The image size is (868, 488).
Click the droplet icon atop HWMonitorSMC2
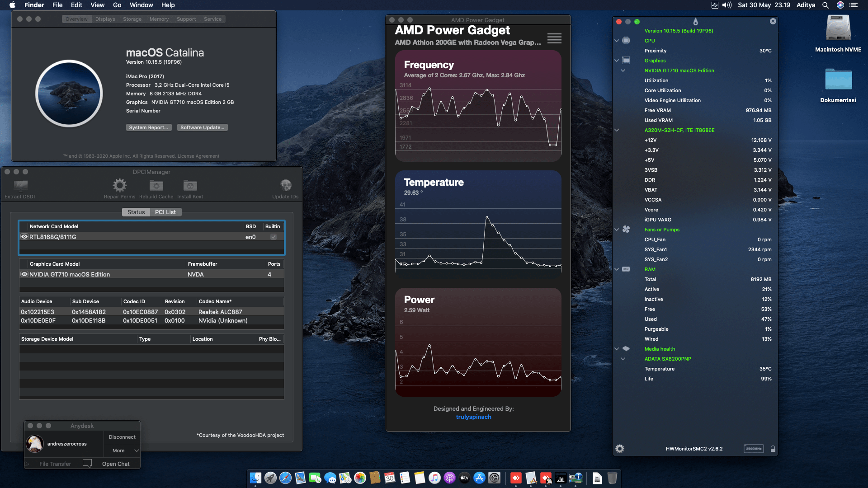click(x=695, y=21)
